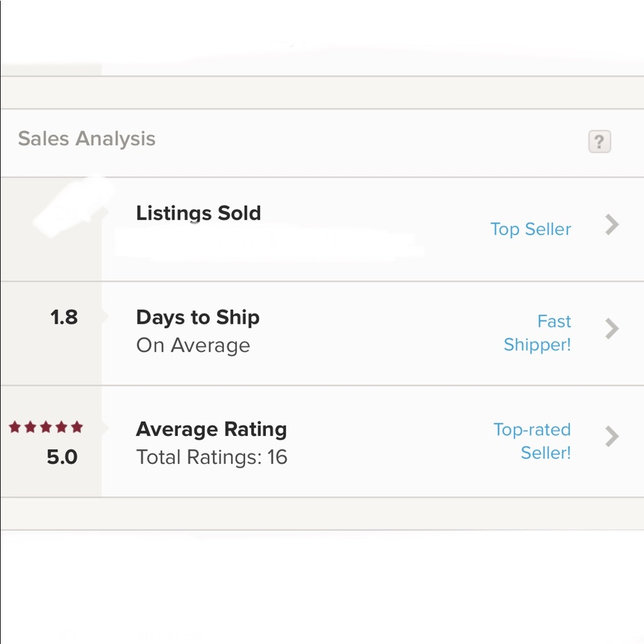The image size is (644, 644).
Task: Click the Total Ratings: 16 text
Action: tap(211, 457)
